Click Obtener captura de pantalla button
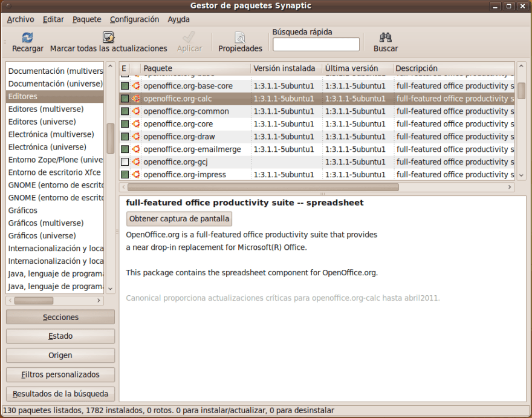Image resolution: width=532 pixels, height=418 pixels. (x=179, y=218)
